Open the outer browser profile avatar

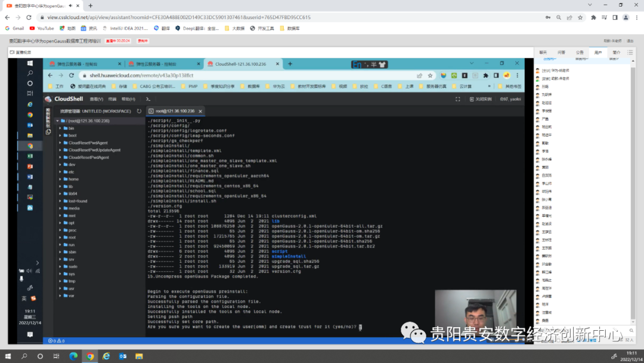(x=626, y=17)
